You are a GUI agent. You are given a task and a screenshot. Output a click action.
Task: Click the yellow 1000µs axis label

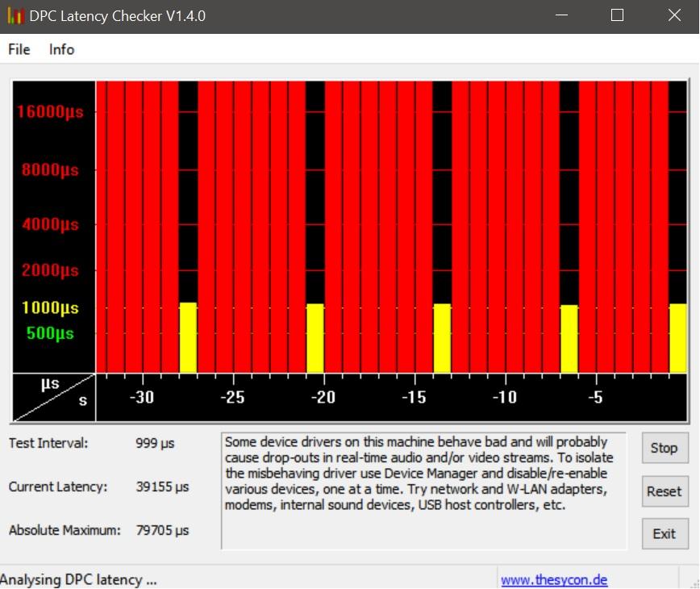coord(50,307)
